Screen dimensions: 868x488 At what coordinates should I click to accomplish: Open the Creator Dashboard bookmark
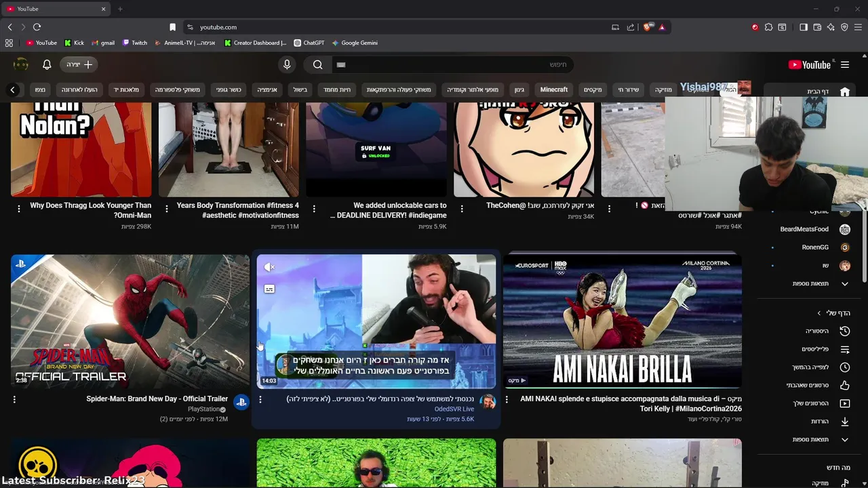(x=256, y=43)
